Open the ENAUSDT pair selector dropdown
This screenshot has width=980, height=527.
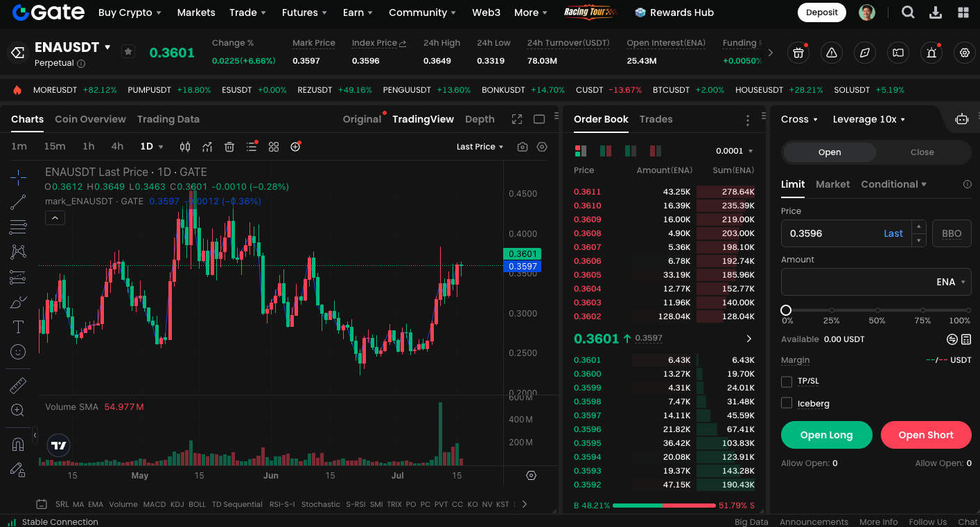pyautogui.click(x=73, y=47)
